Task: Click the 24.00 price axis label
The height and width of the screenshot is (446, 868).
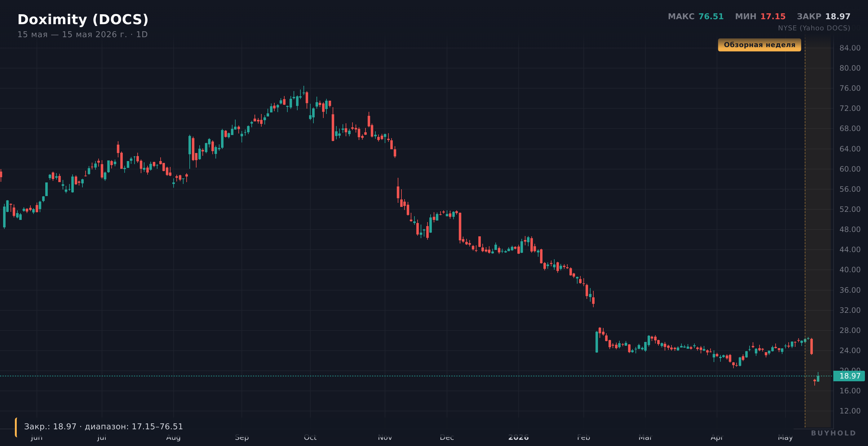Action: pos(850,350)
